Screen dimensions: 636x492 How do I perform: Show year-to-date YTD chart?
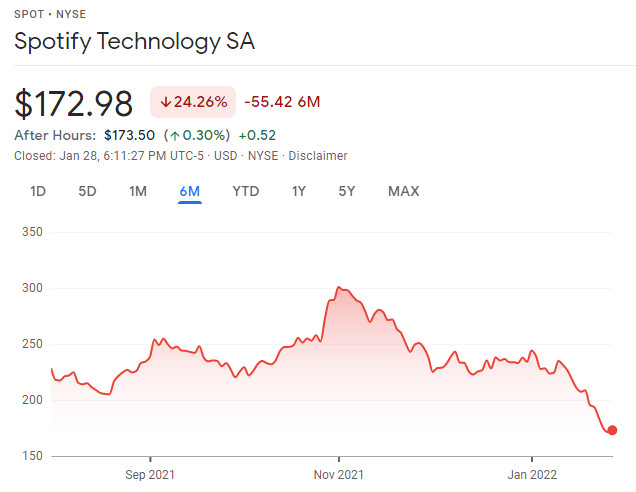click(245, 191)
